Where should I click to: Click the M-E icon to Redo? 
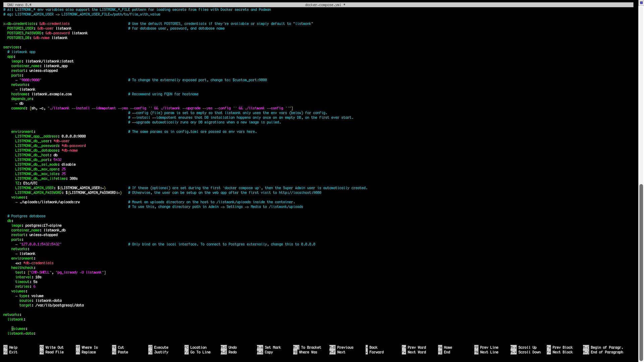pos(224,352)
